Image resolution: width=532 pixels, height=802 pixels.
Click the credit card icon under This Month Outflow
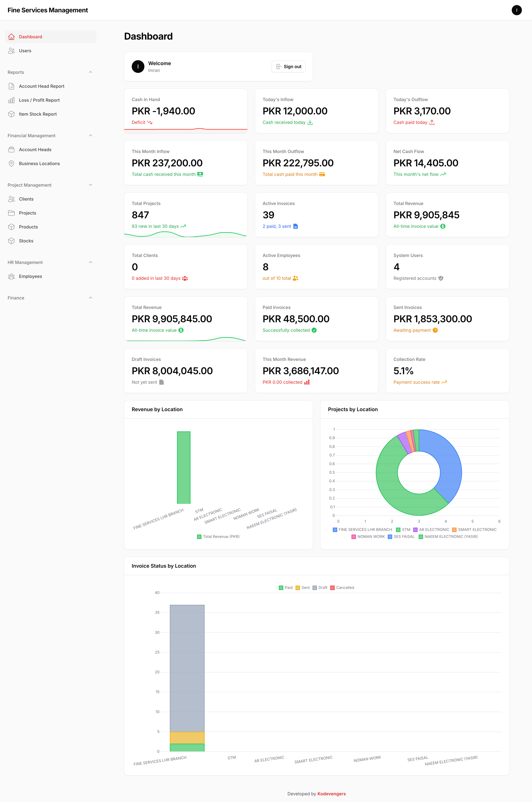(322, 174)
